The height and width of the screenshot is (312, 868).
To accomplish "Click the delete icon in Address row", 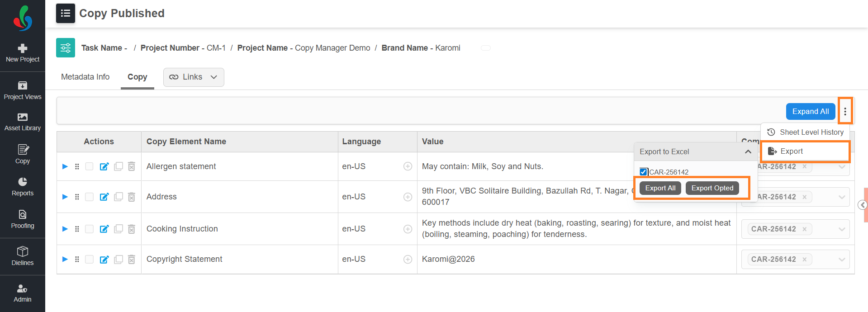I will [x=132, y=197].
